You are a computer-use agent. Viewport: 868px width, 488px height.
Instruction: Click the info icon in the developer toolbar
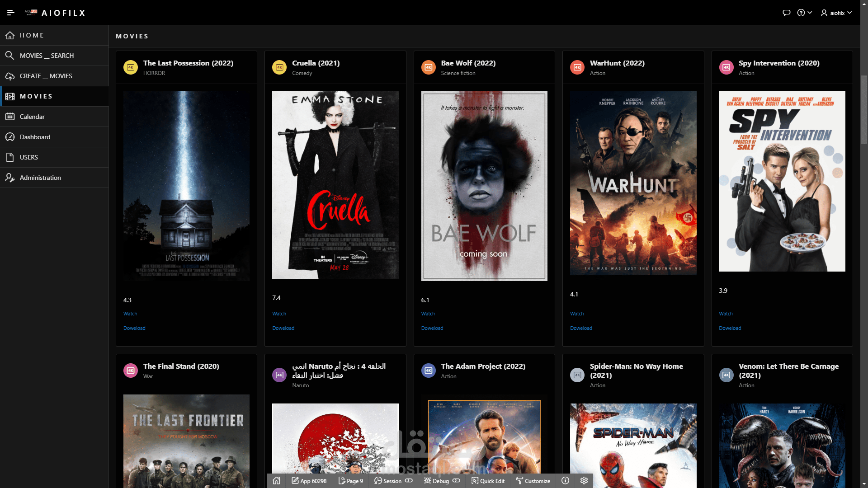(x=565, y=481)
